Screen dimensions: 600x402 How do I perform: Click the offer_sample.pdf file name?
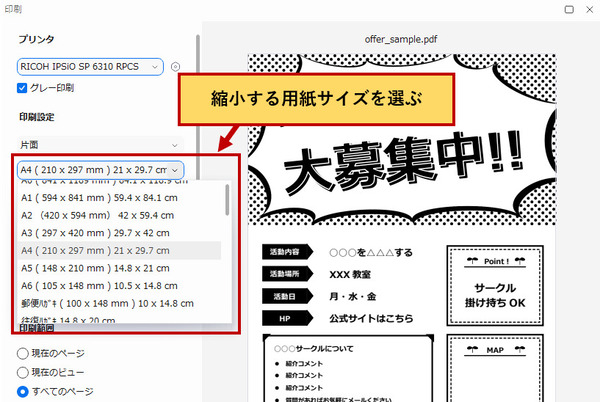click(x=401, y=39)
